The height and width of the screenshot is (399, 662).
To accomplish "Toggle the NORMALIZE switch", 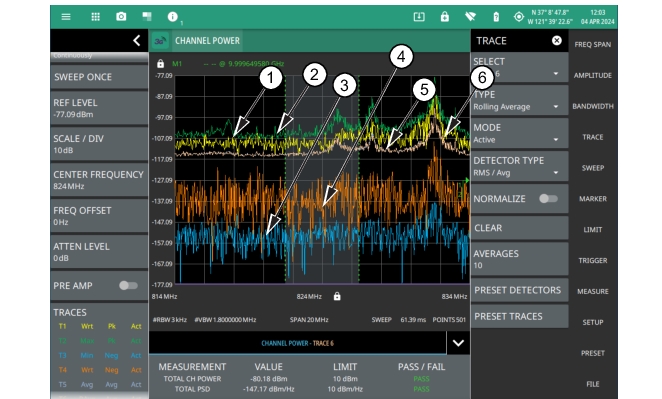I will (x=548, y=198).
